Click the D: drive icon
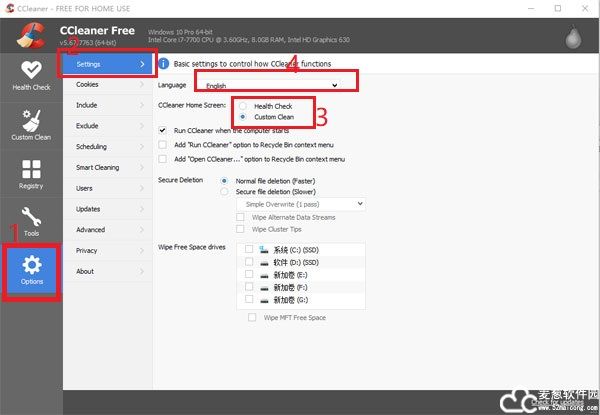 click(x=264, y=263)
